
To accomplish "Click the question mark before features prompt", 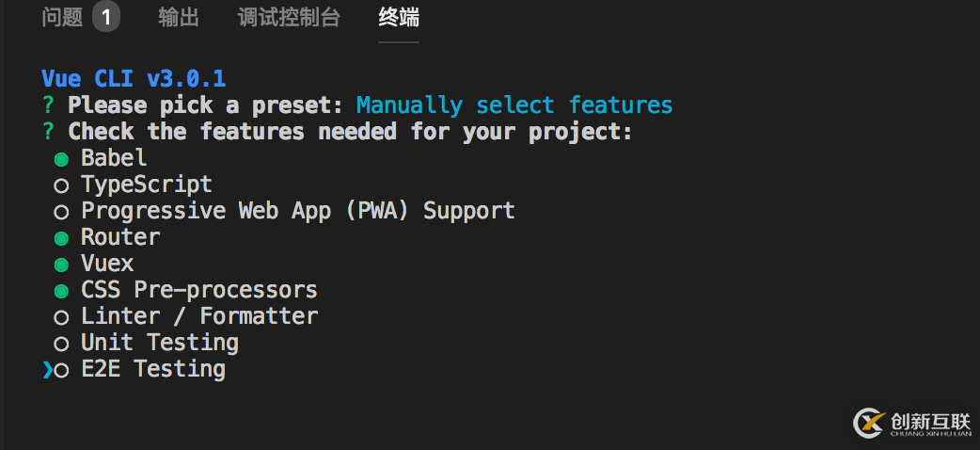I will [x=48, y=132].
